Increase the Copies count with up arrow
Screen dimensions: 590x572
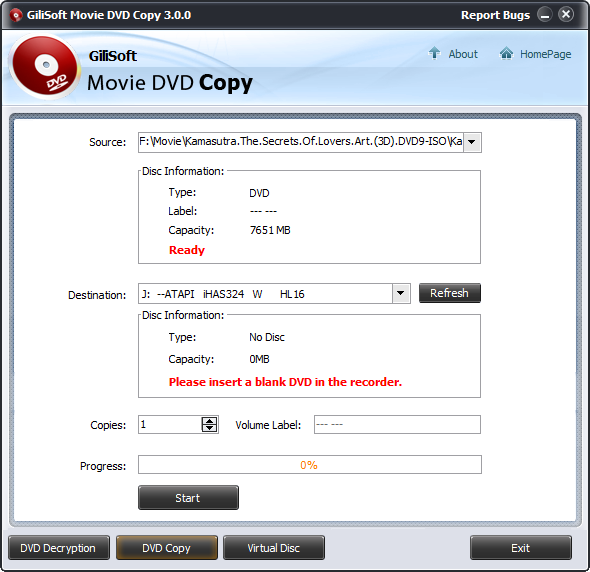coord(210,421)
